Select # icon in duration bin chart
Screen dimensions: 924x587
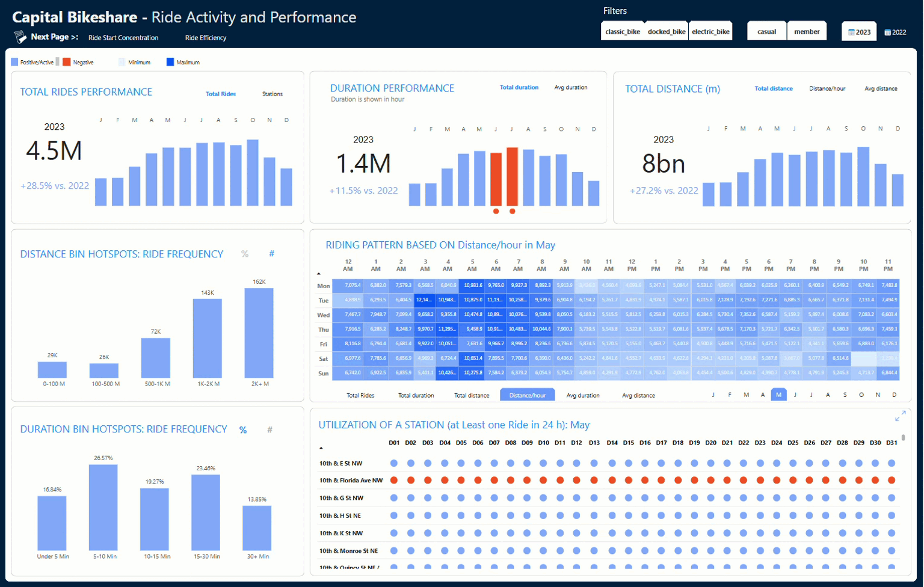click(269, 429)
